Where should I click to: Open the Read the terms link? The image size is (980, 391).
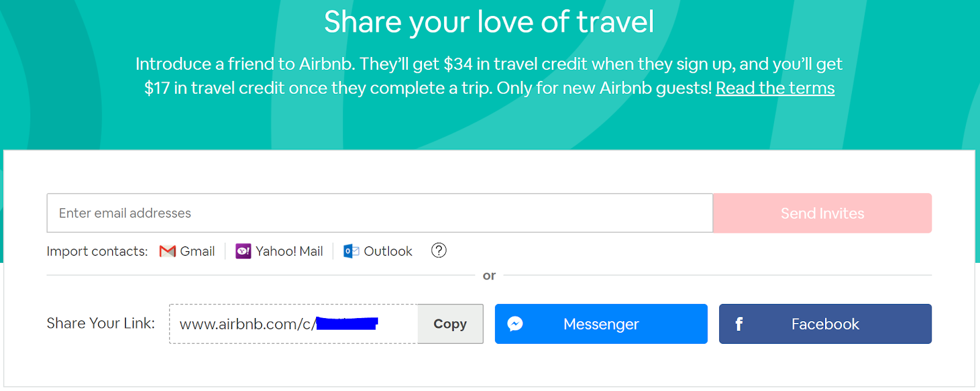(x=775, y=88)
